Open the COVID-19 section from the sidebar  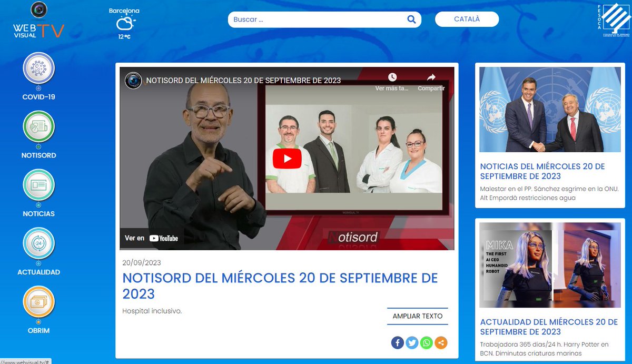point(38,68)
